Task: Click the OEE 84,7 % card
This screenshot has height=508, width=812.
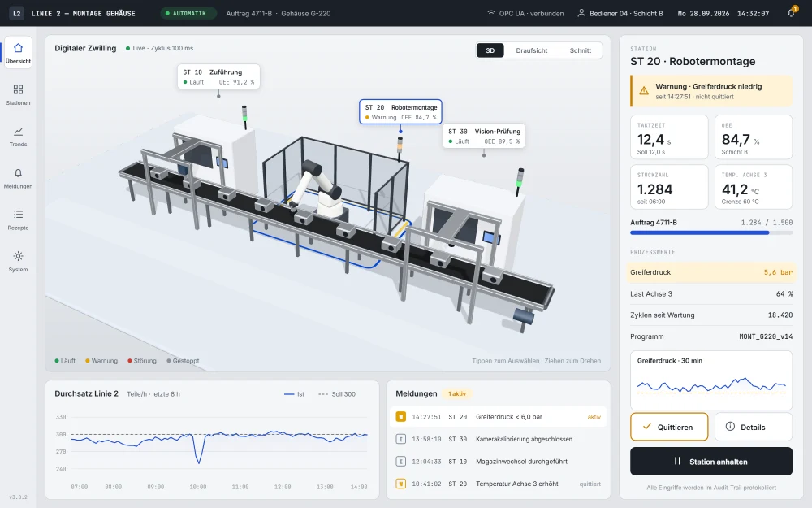Action: click(x=754, y=137)
